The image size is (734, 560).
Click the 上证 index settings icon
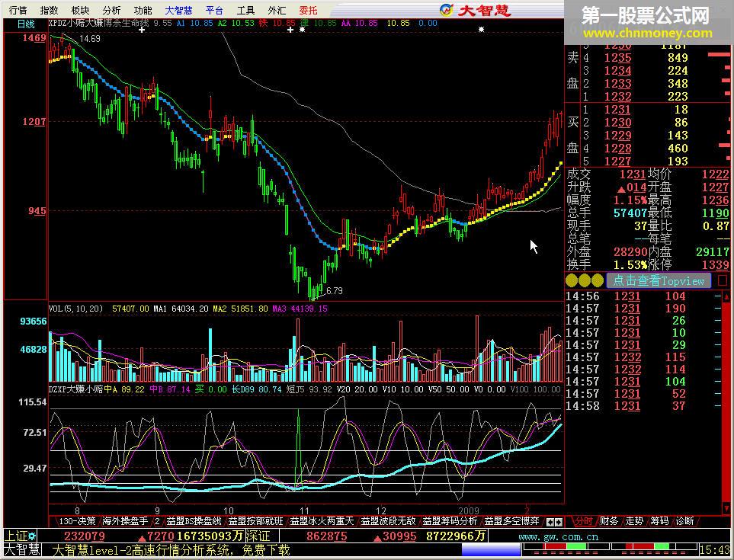(x=32, y=536)
